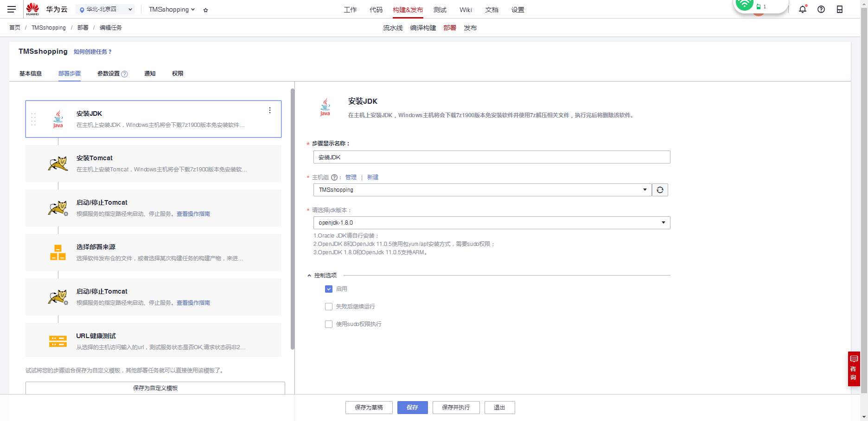This screenshot has width=868, height=421.
Task: Open the red 咨询 consultation widget
Action: pyautogui.click(x=854, y=369)
